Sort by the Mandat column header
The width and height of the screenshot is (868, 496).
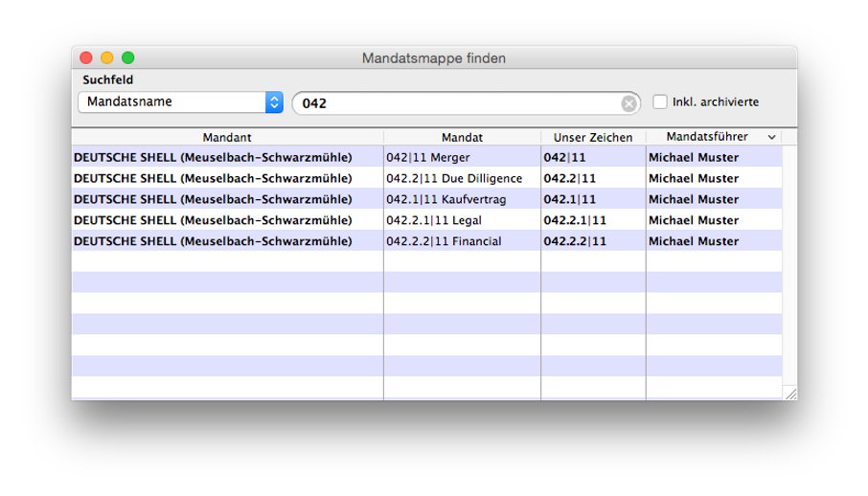(x=462, y=137)
